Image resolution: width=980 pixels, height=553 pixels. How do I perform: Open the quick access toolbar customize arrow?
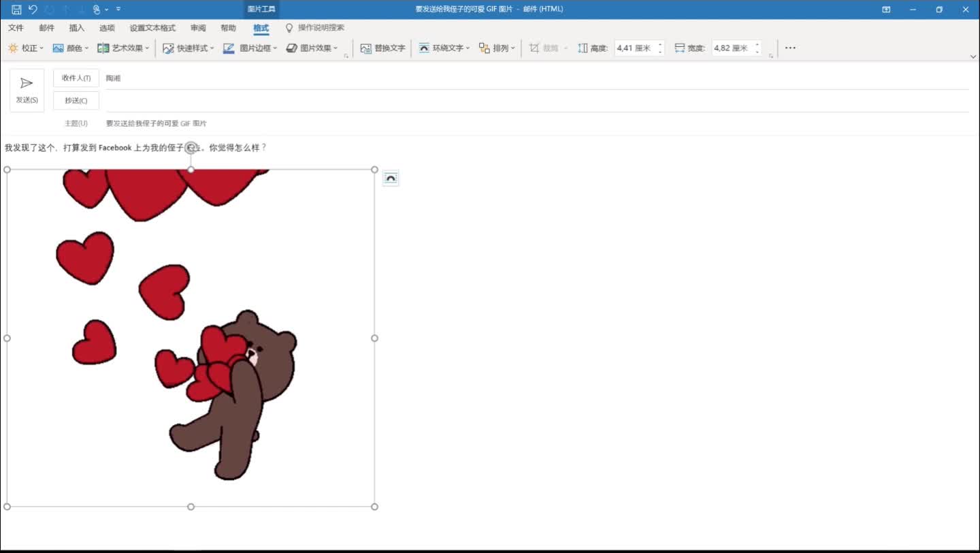118,10
